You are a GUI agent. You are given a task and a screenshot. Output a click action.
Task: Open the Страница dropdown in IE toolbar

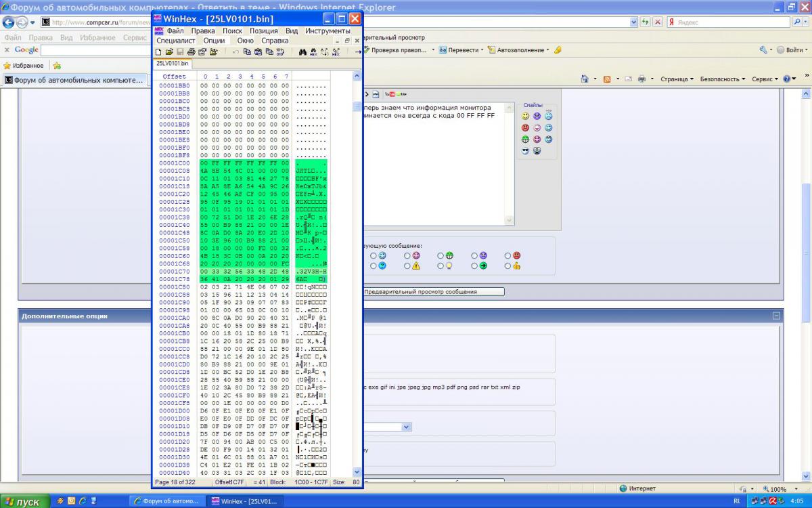coord(677,79)
